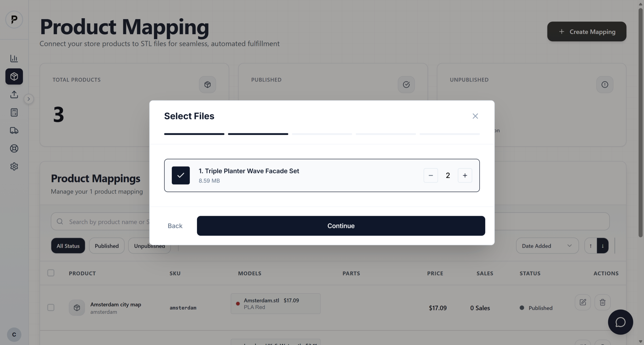Select the Published filter

tap(107, 246)
